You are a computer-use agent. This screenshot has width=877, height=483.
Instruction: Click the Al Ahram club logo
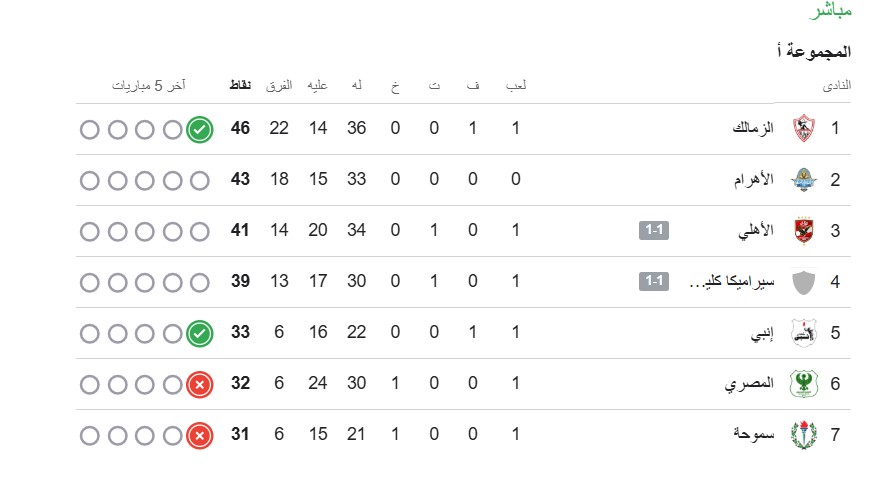click(803, 180)
